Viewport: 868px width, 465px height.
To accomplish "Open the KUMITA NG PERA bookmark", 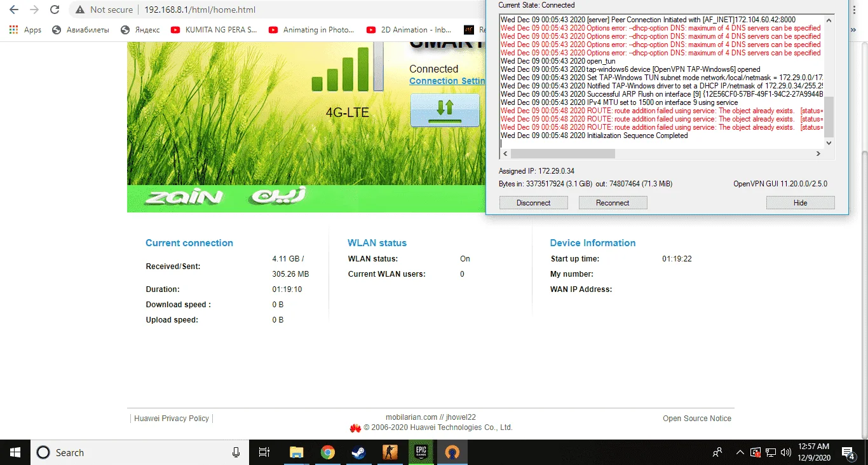I will tap(214, 30).
